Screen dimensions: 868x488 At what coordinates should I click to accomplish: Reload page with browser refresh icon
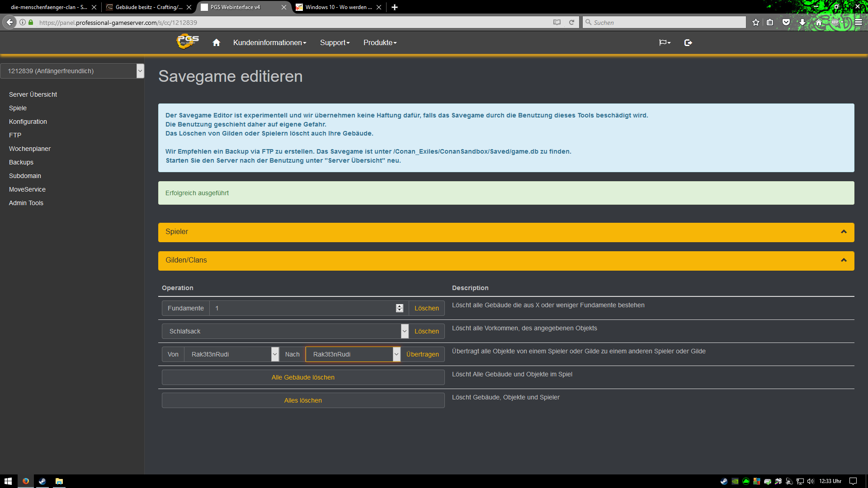click(571, 22)
